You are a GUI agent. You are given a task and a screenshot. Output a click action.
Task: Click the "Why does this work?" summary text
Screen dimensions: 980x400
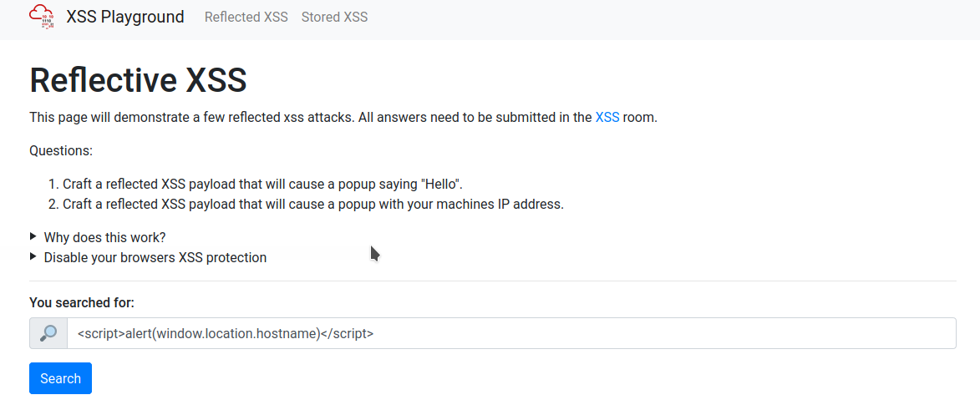point(104,237)
